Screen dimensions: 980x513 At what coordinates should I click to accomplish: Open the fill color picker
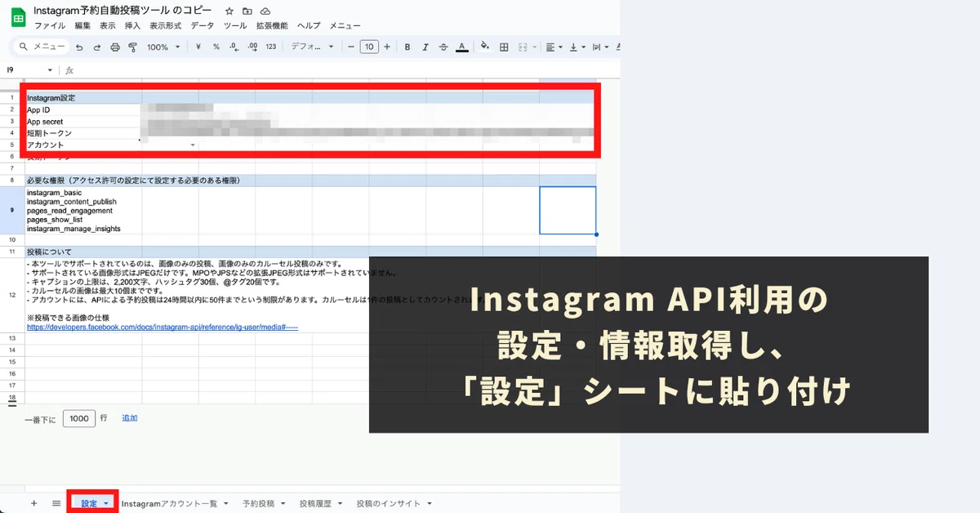pyautogui.click(x=485, y=47)
